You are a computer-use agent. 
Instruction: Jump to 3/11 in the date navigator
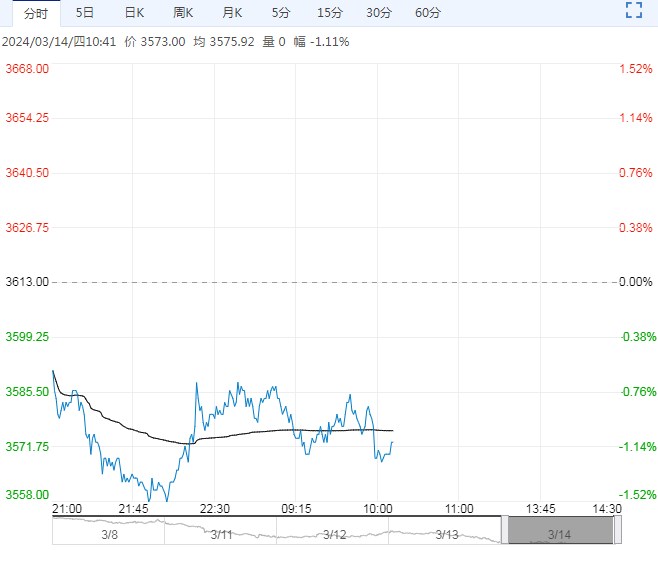(x=221, y=535)
